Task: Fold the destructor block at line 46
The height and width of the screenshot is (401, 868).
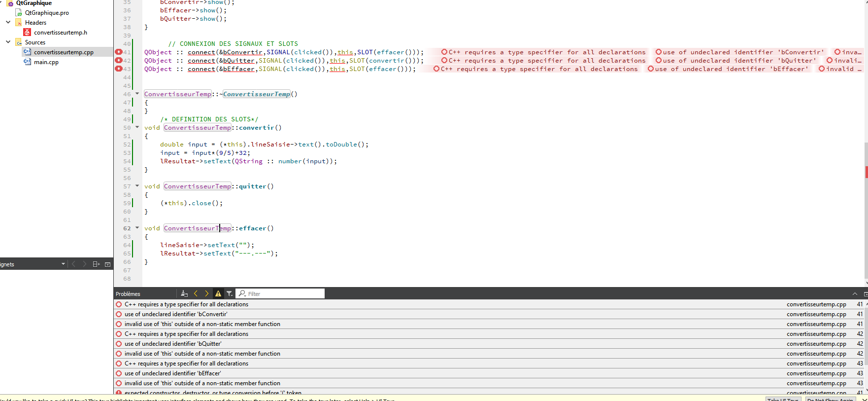Action: point(137,93)
